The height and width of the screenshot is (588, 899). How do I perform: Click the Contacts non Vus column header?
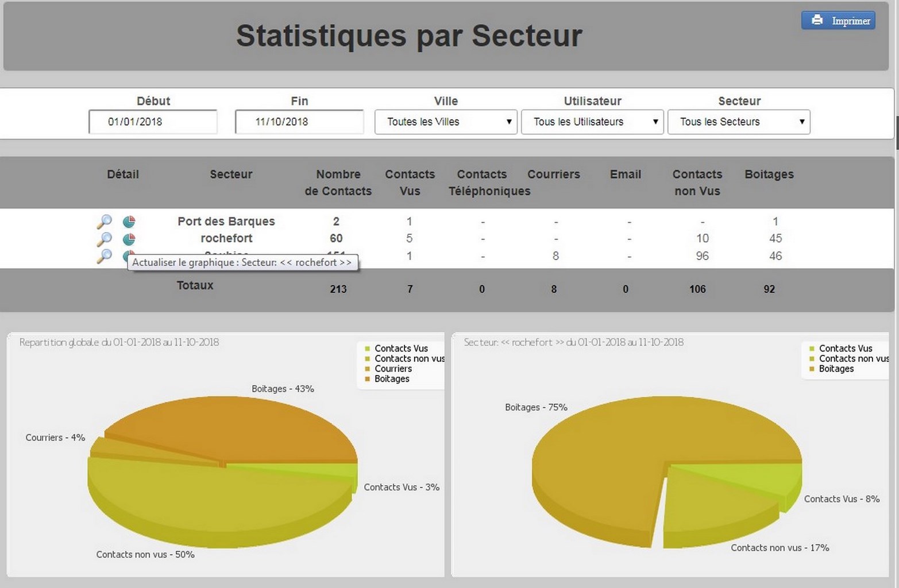tap(697, 183)
